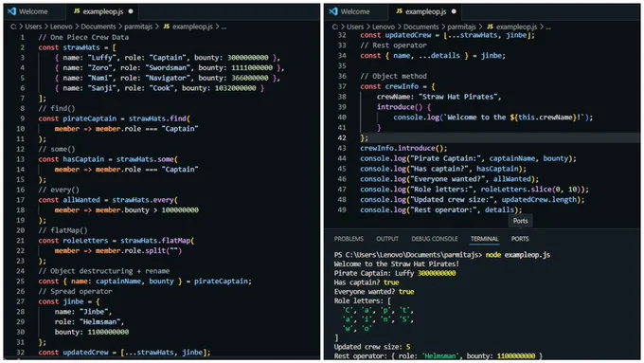Open the PORTS panel tab
Image resolution: width=644 pixels, height=363 pixels.
tap(520, 239)
